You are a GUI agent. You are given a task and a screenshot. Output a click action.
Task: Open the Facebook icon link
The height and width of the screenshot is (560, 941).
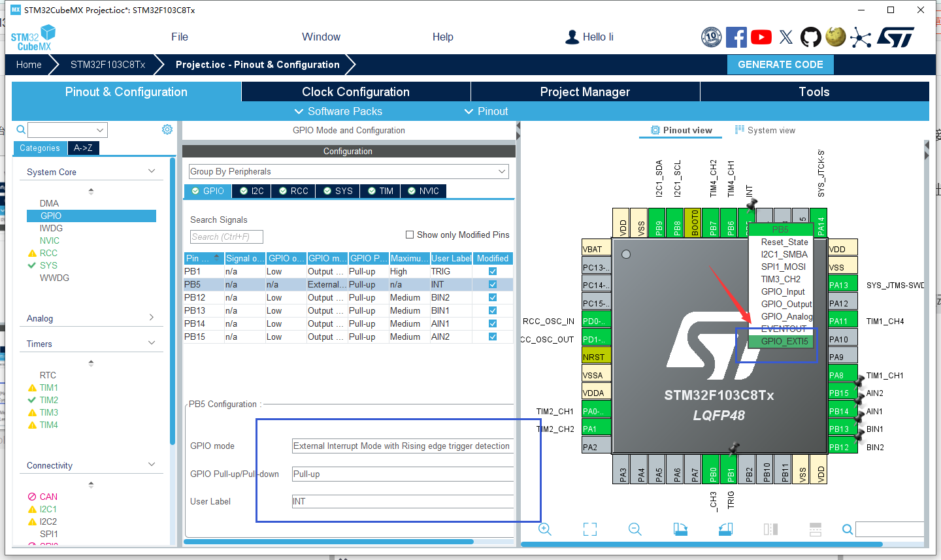736,37
